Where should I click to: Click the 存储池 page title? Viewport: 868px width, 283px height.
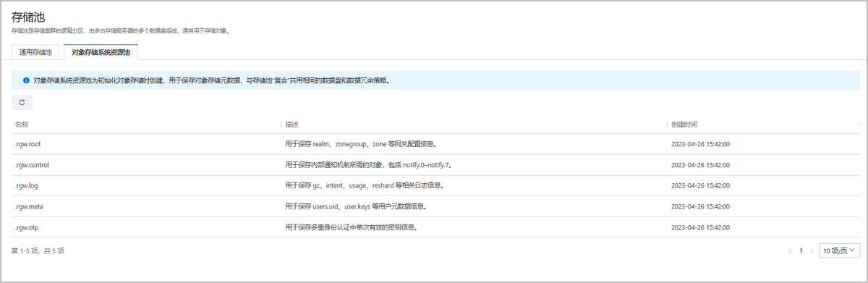(27, 17)
